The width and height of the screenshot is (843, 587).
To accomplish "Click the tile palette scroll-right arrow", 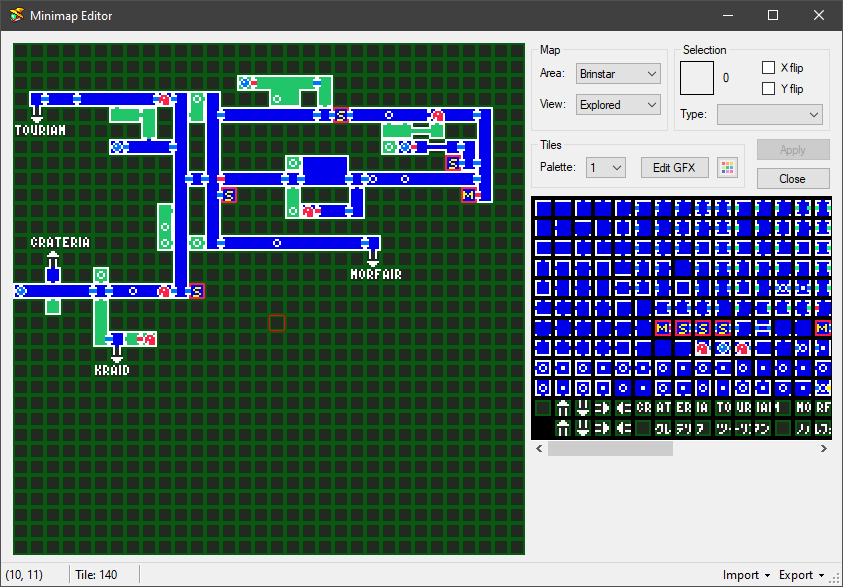I will click(824, 449).
